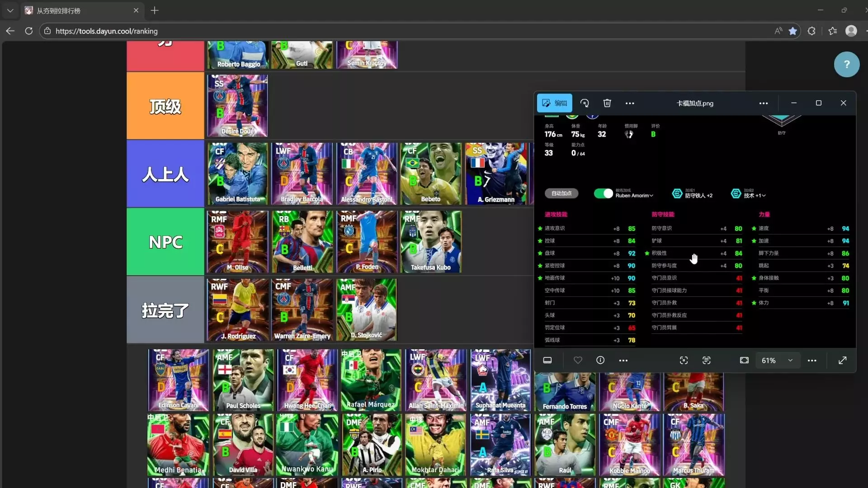Open a new browser tab
Screen dimensions: 868x488
click(155, 10)
